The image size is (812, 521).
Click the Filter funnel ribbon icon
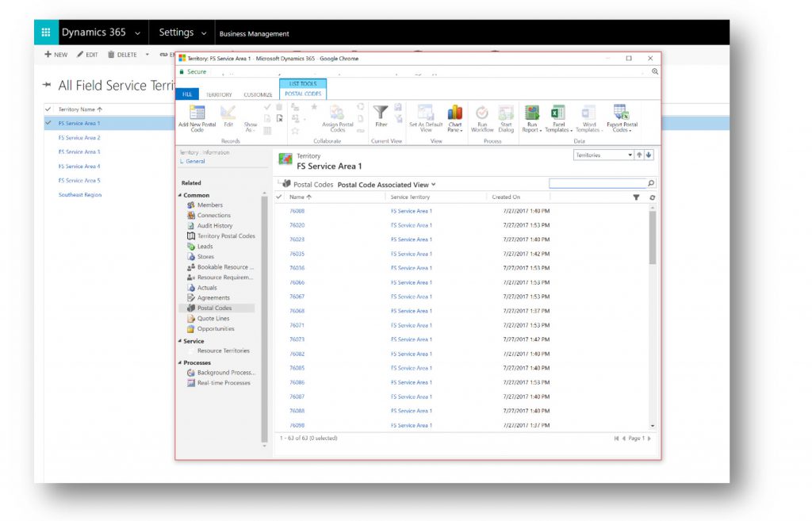tap(381, 117)
